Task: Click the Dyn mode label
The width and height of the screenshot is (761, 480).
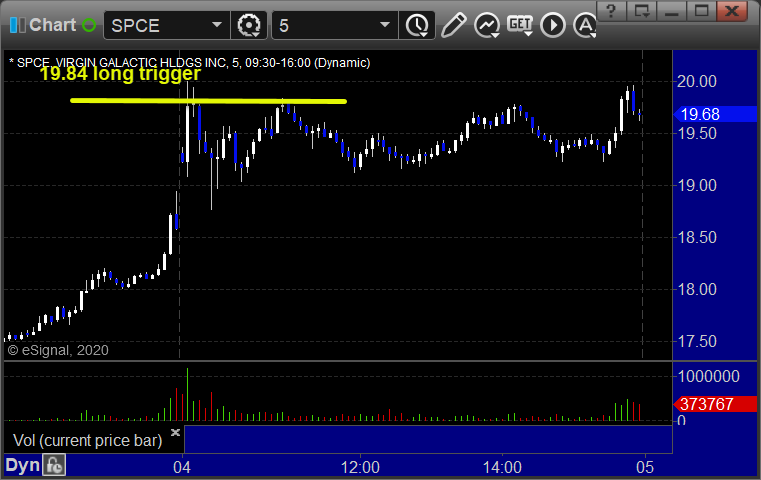Action: pyautogui.click(x=22, y=465)
